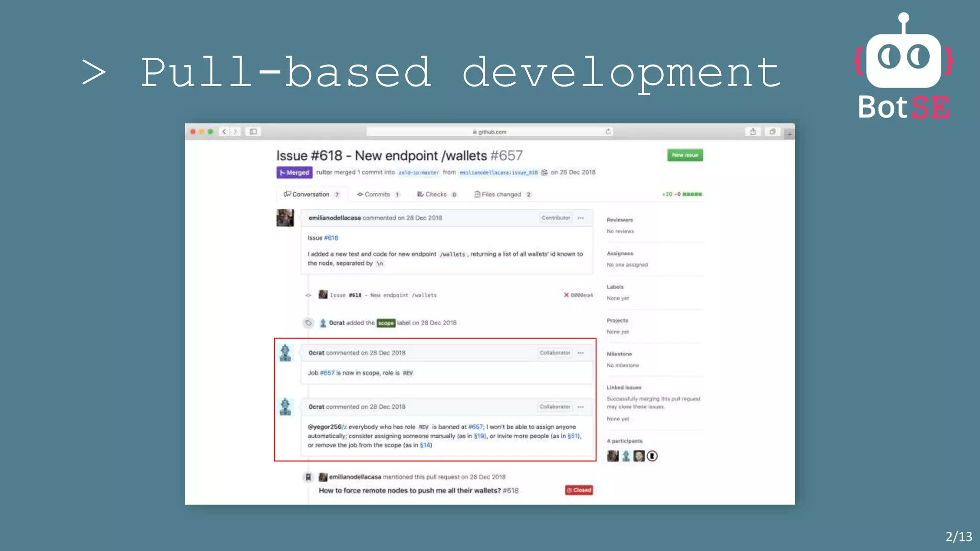Click the Labels sidebar heading
980x551 pixels.
pyautogui.click(x=615, y=287)
